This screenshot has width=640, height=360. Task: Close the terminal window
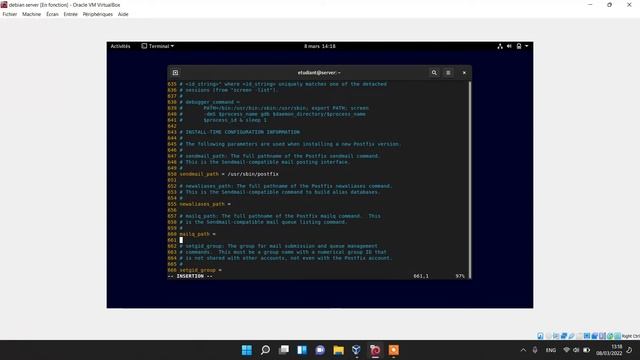pos(464,73)
